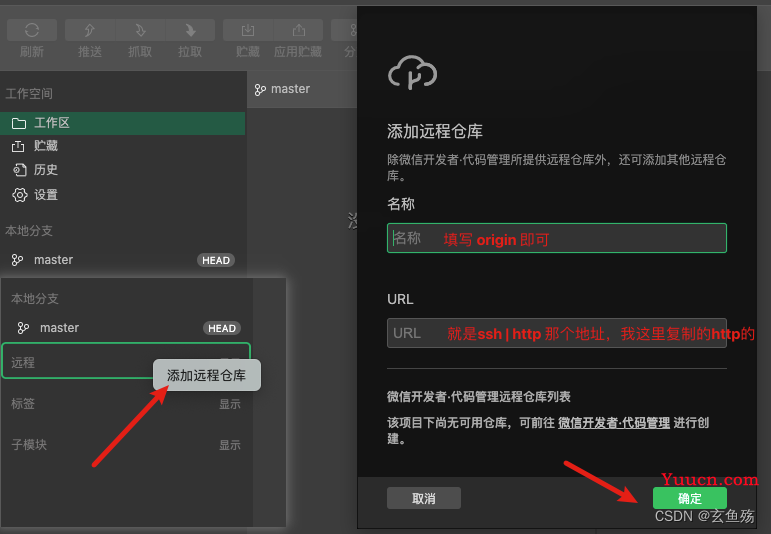Click the 刷新 refresh icon in toolbar
This screenshot has height=534, width=771.
[32, 30]
